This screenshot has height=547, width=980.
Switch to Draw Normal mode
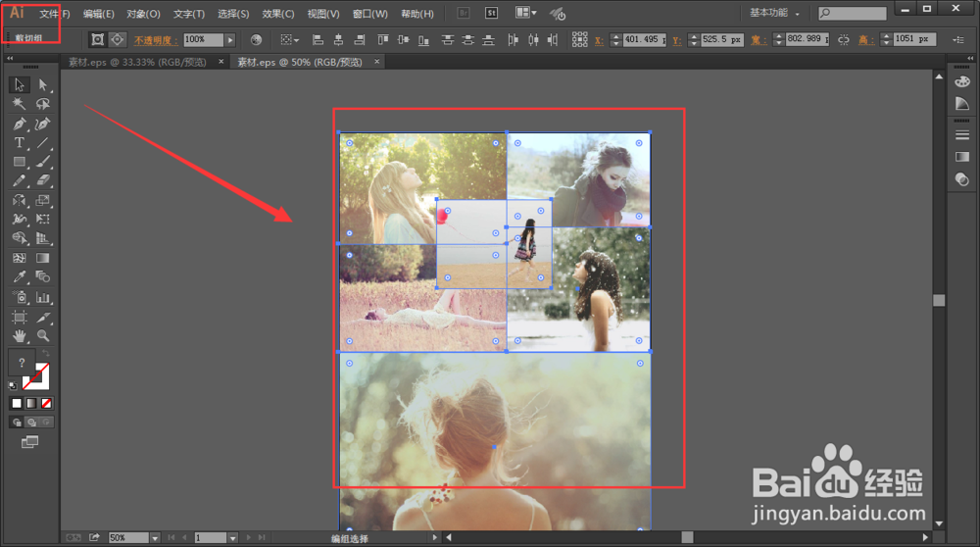17,423
